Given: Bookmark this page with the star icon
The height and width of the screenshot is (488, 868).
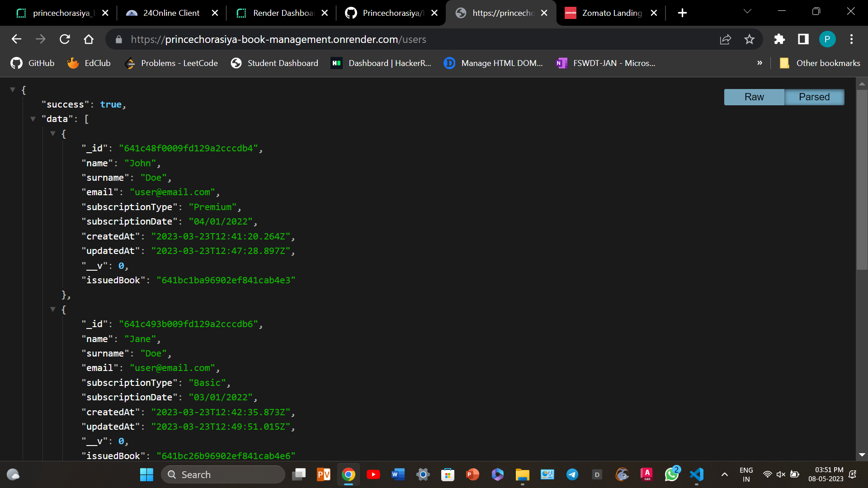Looking at the screenshot, I should click(x=749, y=39).
